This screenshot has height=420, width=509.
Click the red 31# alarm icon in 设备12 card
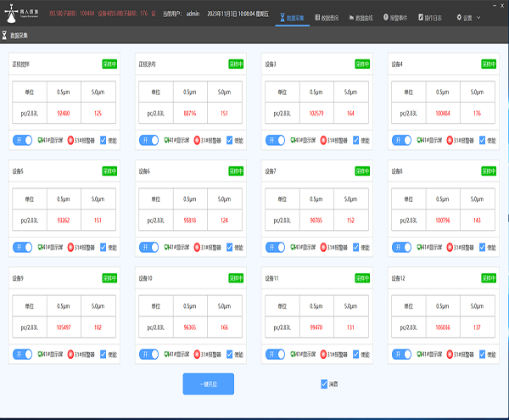coord(450,354)
